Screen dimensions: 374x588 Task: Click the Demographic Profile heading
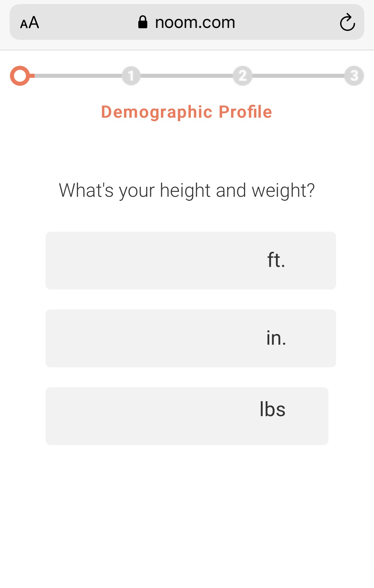tap(187, 112)
